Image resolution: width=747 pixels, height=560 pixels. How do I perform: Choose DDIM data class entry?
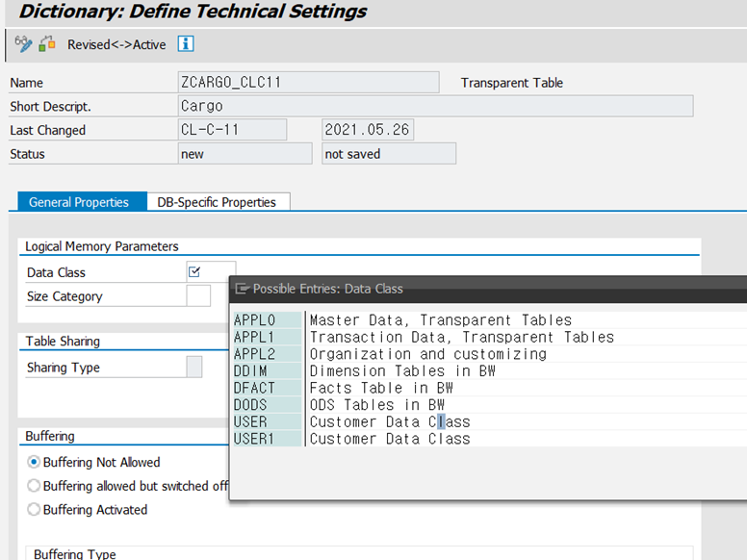click(x=268, y=371)
